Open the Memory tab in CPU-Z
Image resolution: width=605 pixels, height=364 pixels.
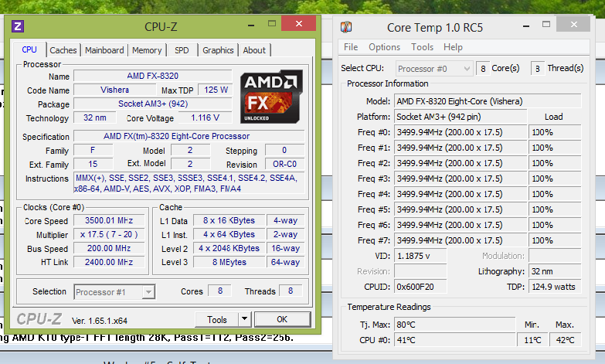(147, 50)
